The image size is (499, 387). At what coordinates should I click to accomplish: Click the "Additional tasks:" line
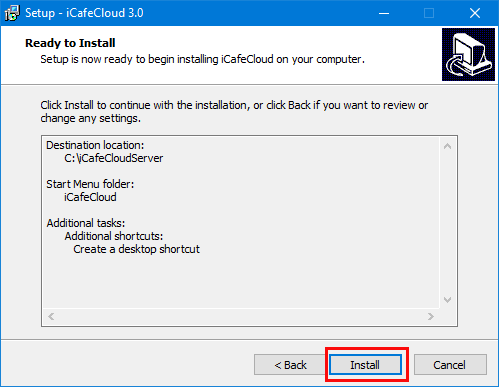point(86,223)
